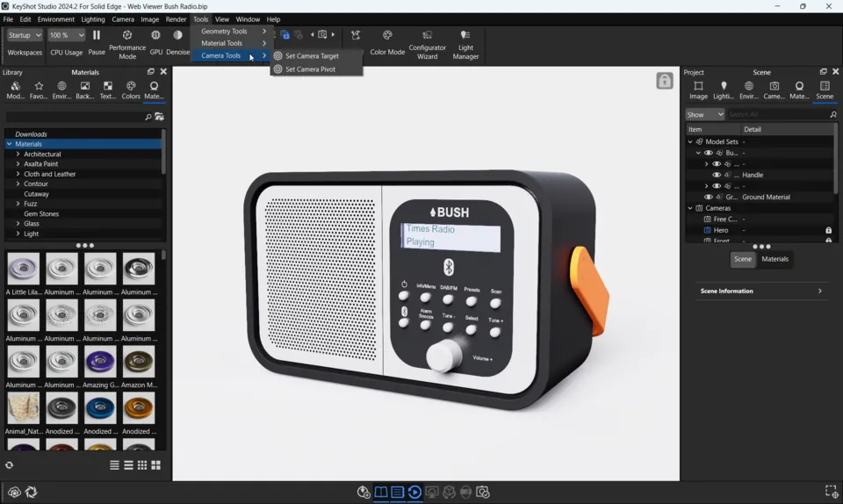Click the viewport camera lock icon
This screenshot has height=504, width=843.
tap(665, 81)
